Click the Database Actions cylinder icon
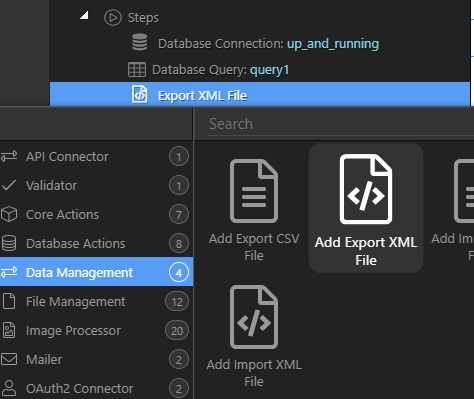Screen dimensions: 474x399 click(x=9, y=243)
